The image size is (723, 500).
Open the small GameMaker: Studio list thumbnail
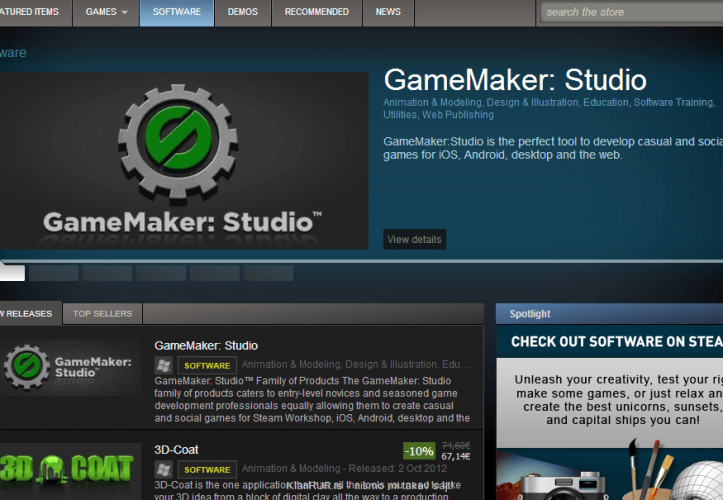click(x=70, y=367)
